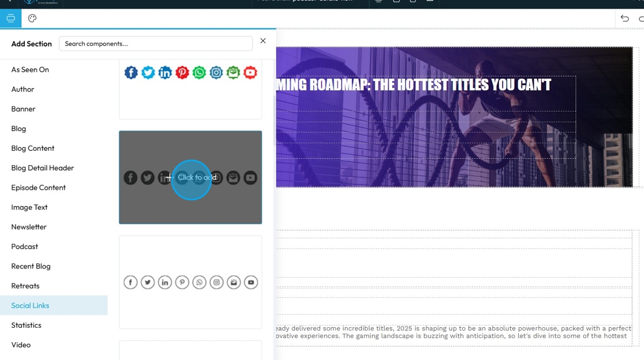Click the colored Facebook icon preview
Viewport: 644px width, 360px height.
point(131,72)
